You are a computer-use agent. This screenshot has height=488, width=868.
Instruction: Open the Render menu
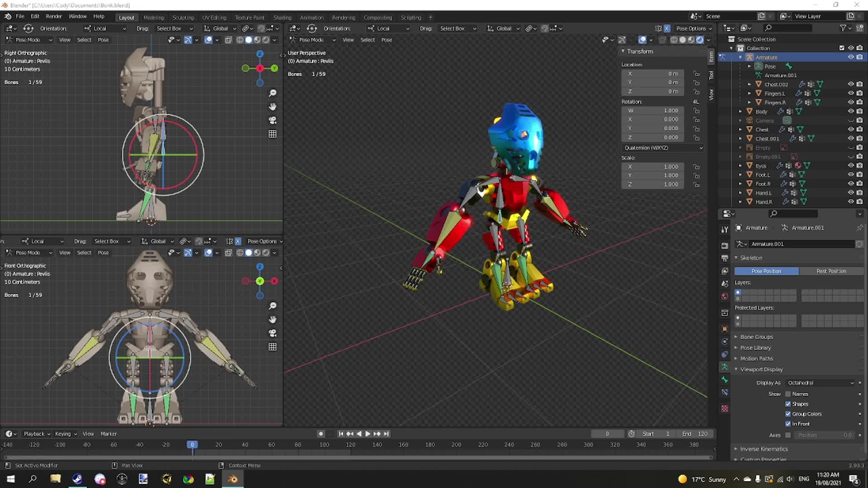click(54, 16)
